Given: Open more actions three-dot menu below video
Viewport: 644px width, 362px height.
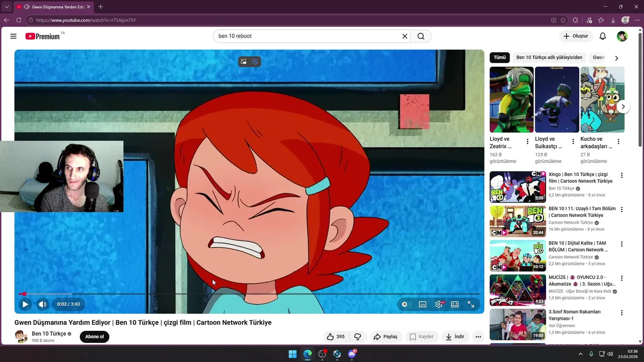Looking at the screenshot, I should (x=478, y=337).
